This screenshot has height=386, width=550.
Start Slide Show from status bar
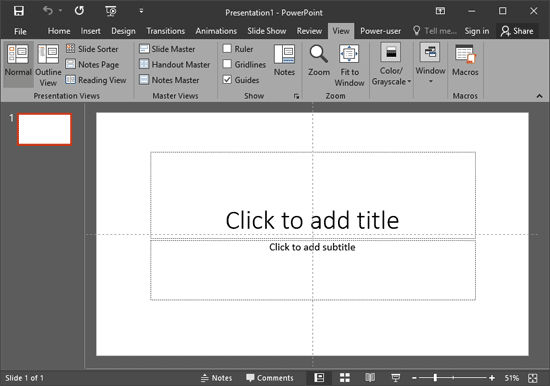click(396, 378)
